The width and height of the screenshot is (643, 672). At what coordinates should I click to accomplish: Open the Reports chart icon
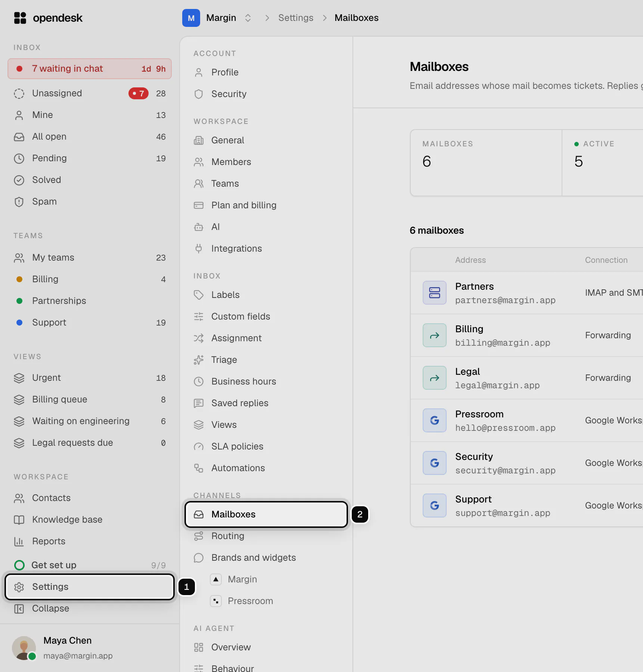coord(19,541)
